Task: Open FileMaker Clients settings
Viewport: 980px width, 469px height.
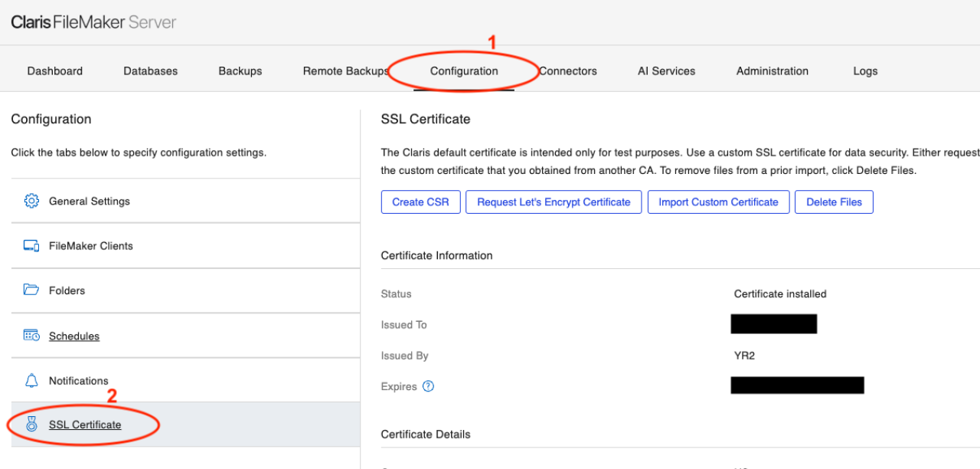Action: tap(185, 246)
